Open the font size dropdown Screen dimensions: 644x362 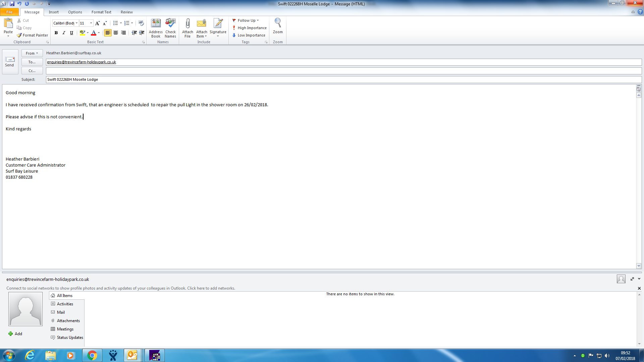[91, 23]
